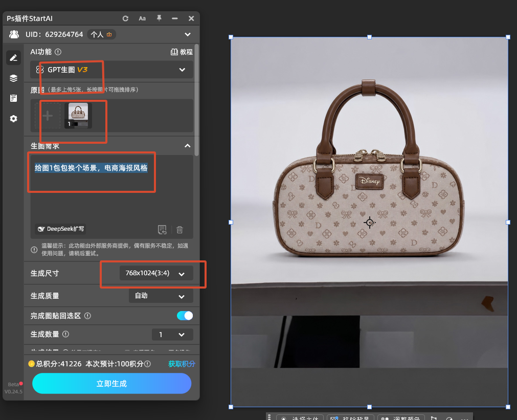Select the pen edit tab in sidebar
This screenshot has width=517, height=420.
(x=13, y=58)
